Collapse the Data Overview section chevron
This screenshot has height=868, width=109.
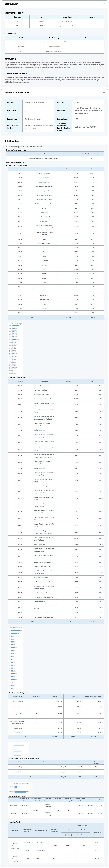tap(104, 4)
